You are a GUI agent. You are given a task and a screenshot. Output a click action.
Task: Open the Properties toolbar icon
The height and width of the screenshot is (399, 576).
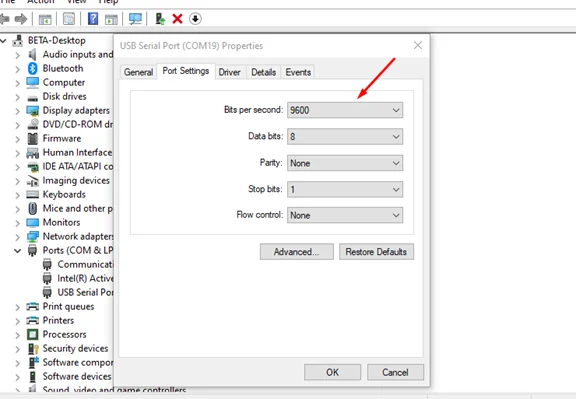(69, 19)
